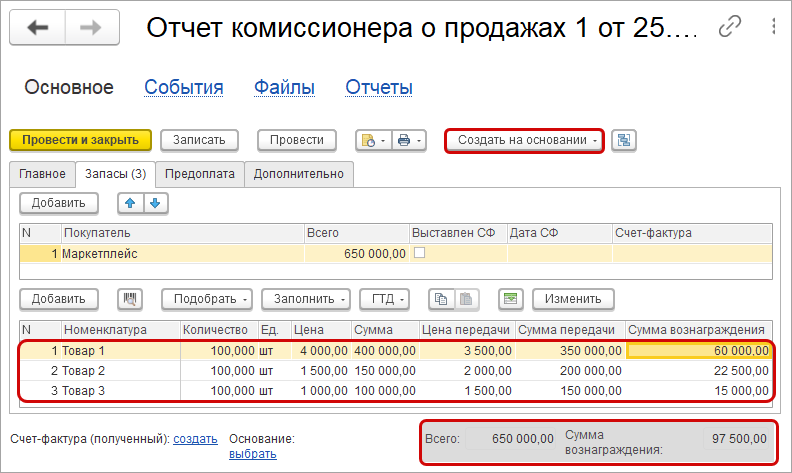Select Товар 3 nomenclature cell
The height and width of the screenshot is (473, 792).
[x=120, y=391]
